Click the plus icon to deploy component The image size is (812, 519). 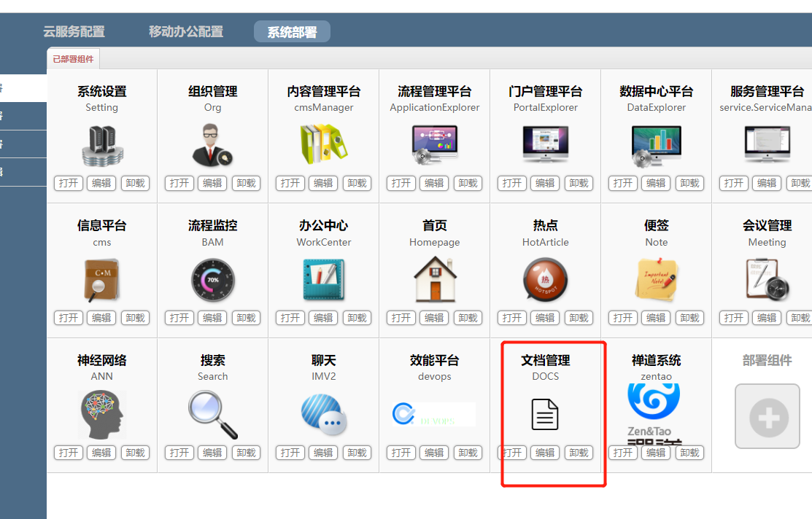[767, 416]
